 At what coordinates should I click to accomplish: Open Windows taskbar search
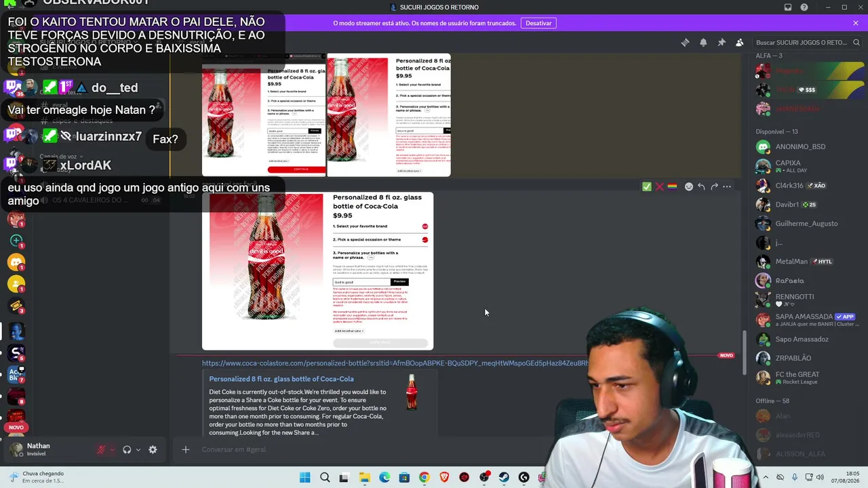pyautogui.click(x=325, y=477)
